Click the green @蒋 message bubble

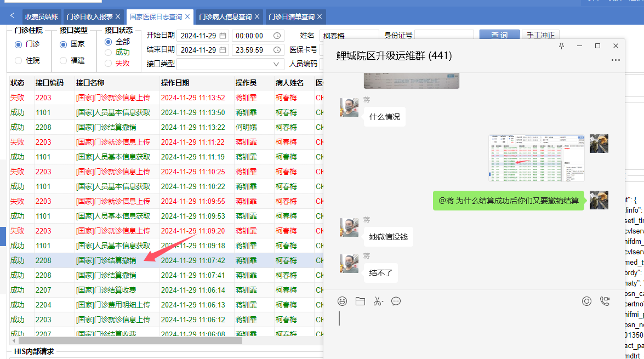[x=509, y=201]
